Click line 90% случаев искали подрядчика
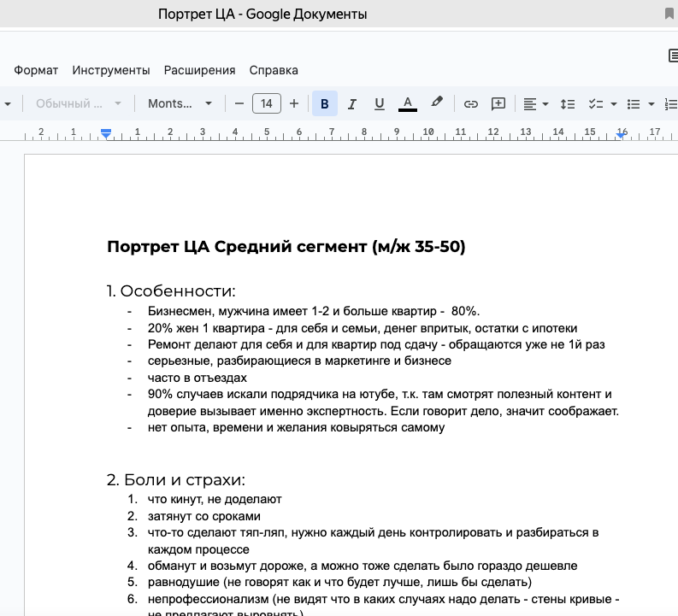This screenshot has width=678, height=616. click(x=383, y=402)
